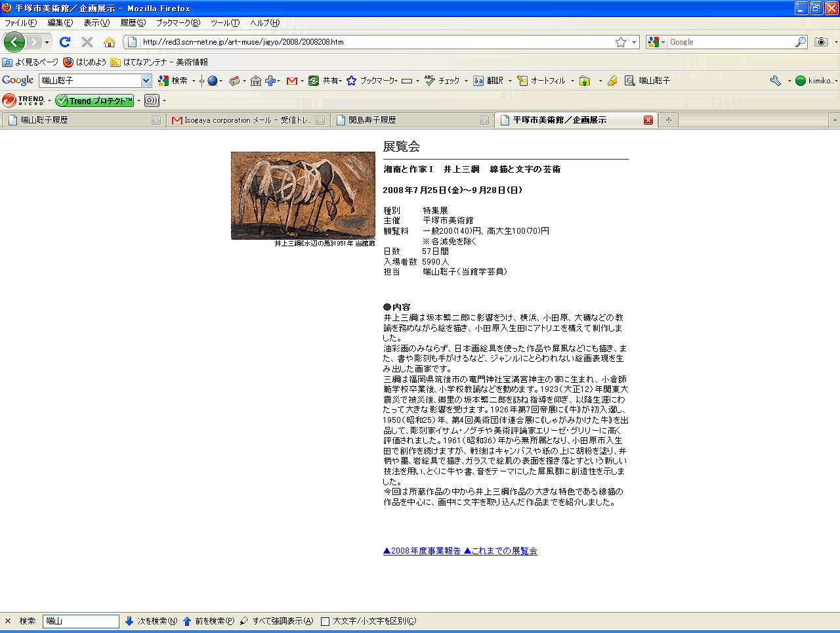Open the ツール menu

pyautogui.click(x=225, y=23)
